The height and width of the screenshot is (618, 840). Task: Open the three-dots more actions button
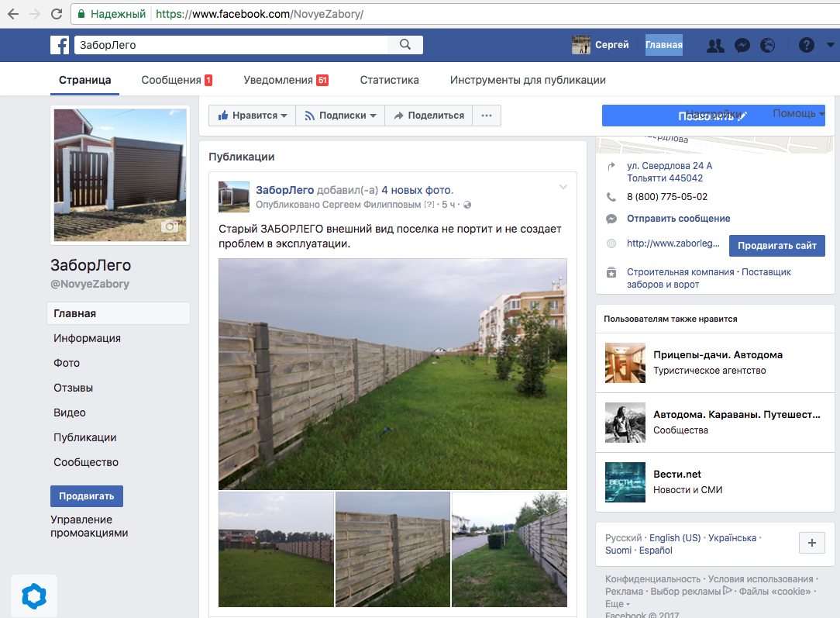tap(487, 116)
